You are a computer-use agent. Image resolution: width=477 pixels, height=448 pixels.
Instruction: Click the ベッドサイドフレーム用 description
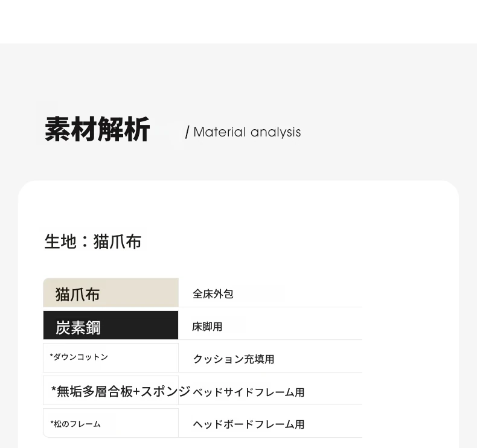tap(249, 392)
